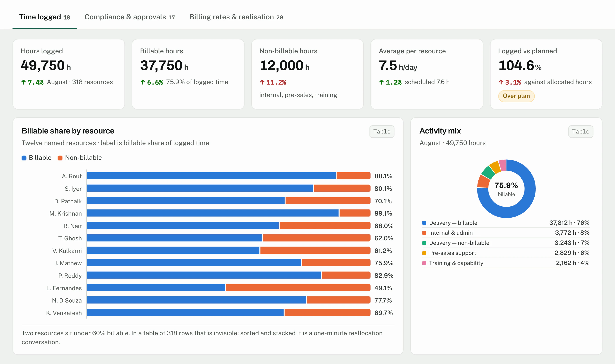Click R. Nair's 68.0% label

pyautogui.click(x=383, y=226)
